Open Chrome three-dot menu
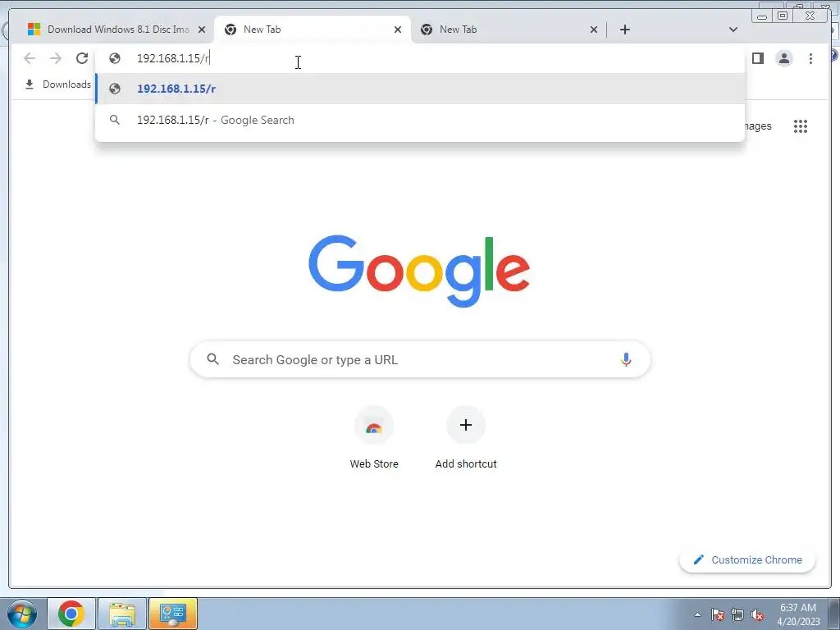Viewport: 840px width, 630px height. 810,58
